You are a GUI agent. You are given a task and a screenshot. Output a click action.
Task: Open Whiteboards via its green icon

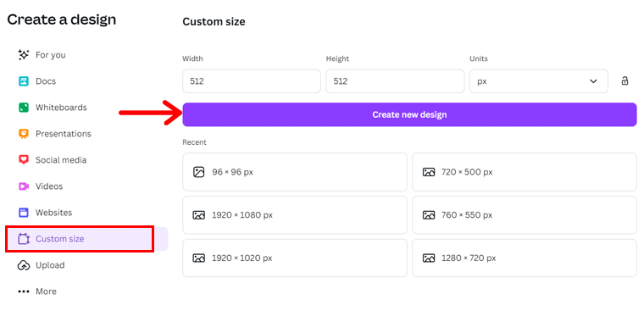[24, 107]
